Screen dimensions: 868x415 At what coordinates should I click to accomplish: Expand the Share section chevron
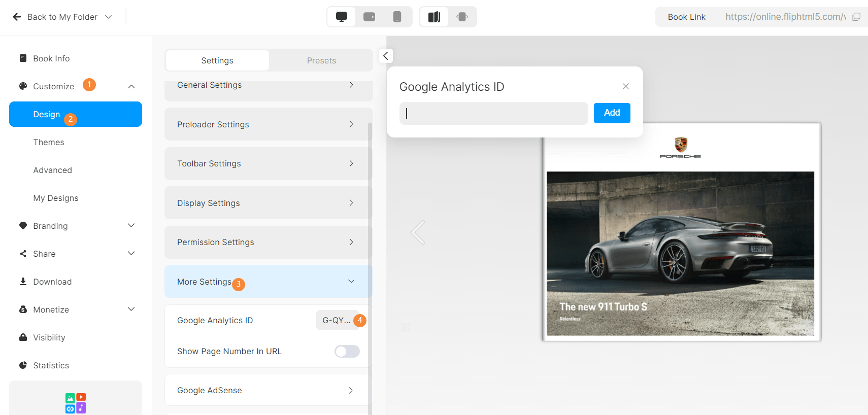pyautogui.click(x=131, y=254)
